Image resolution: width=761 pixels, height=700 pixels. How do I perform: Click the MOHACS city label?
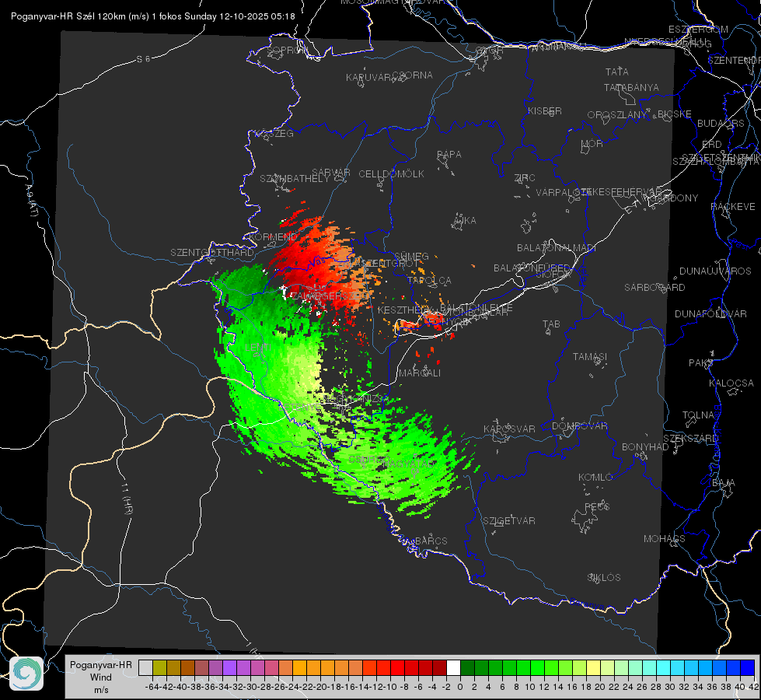coord(665,538)
